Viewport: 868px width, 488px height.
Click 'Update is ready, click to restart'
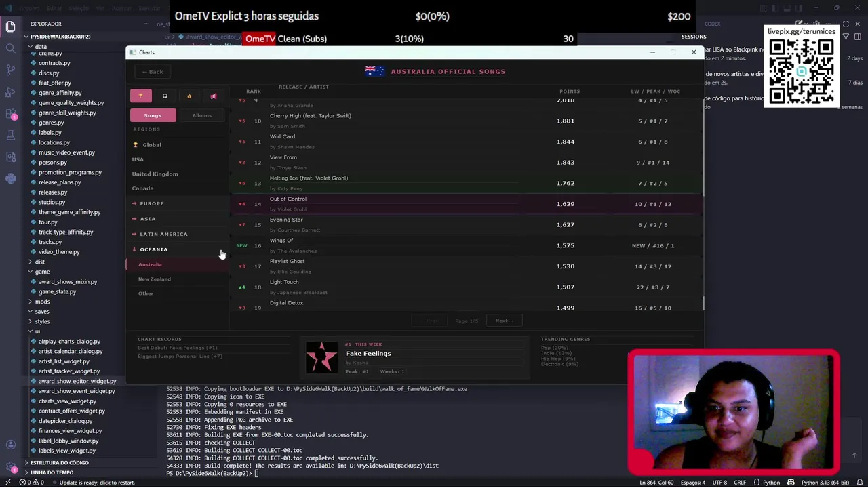tap(97, 483)
